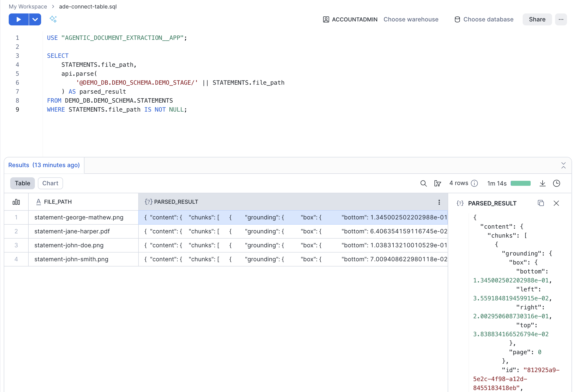This screenshot has height=392, width=573.
Task: Switch results view to Chart
Action: 50,183
